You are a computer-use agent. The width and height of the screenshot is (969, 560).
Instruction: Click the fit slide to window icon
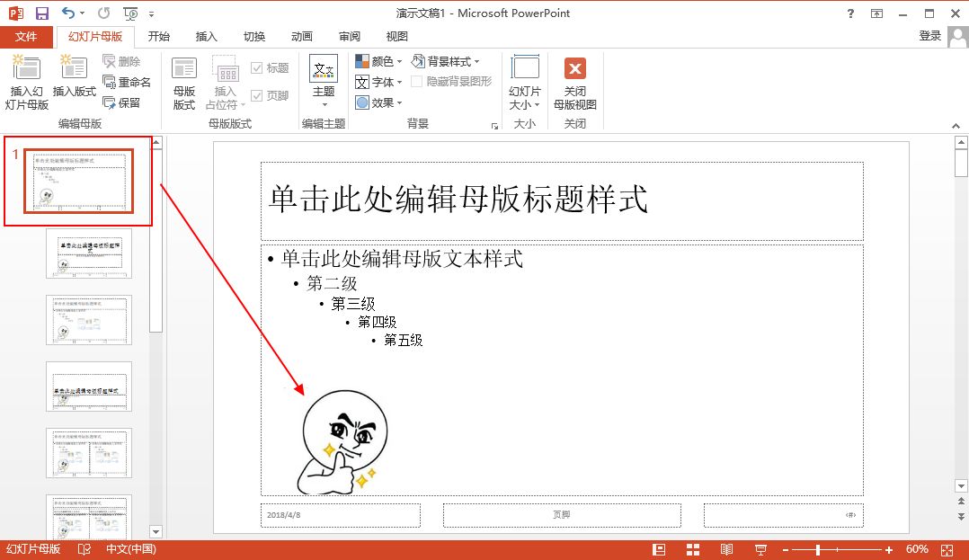[x=947, y=549]
